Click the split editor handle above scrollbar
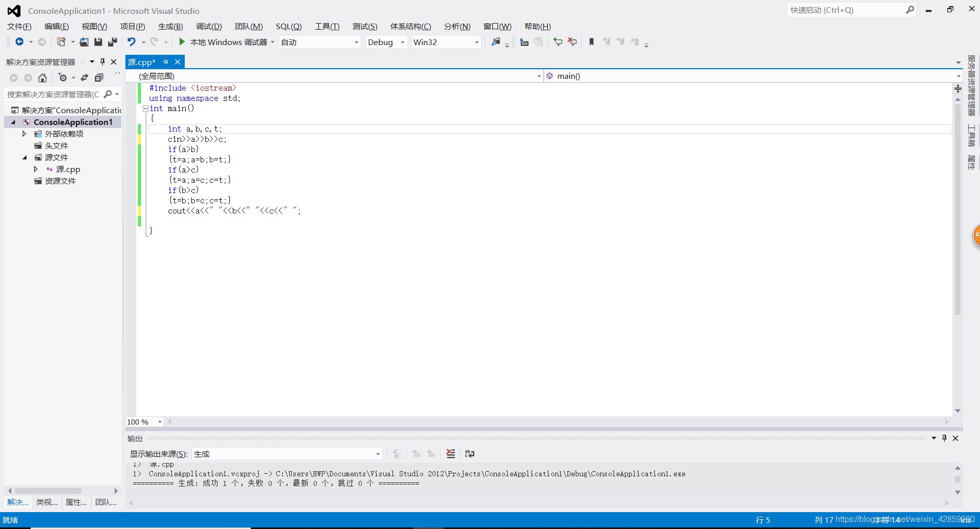Image resolution: width=980 pixels, height=529 pixels. click(x=957, y=89)
